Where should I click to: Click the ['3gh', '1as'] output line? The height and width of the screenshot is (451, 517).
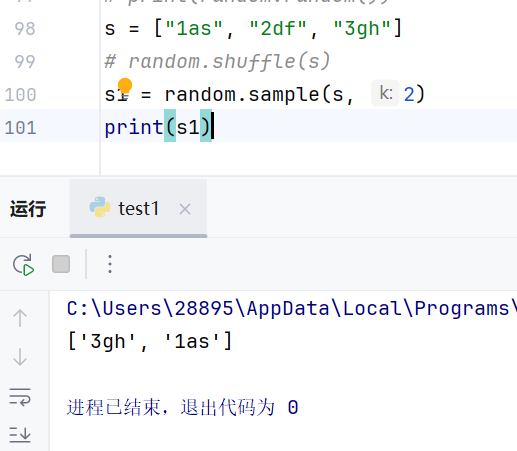tap(150, 341)
